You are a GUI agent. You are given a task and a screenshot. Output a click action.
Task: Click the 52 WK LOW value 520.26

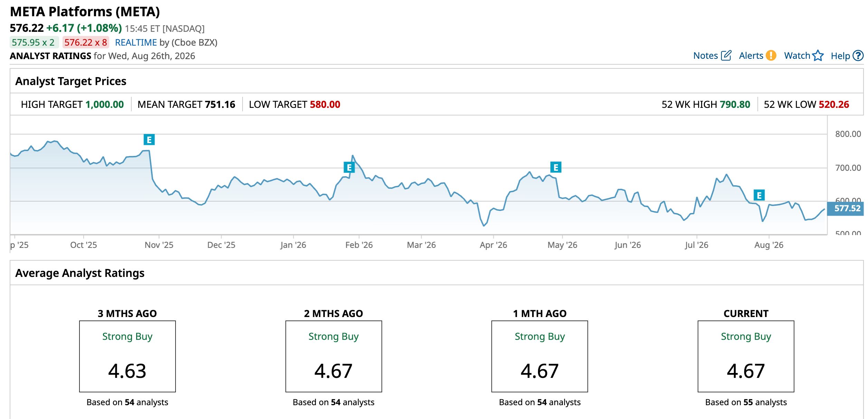click(834, 104)
